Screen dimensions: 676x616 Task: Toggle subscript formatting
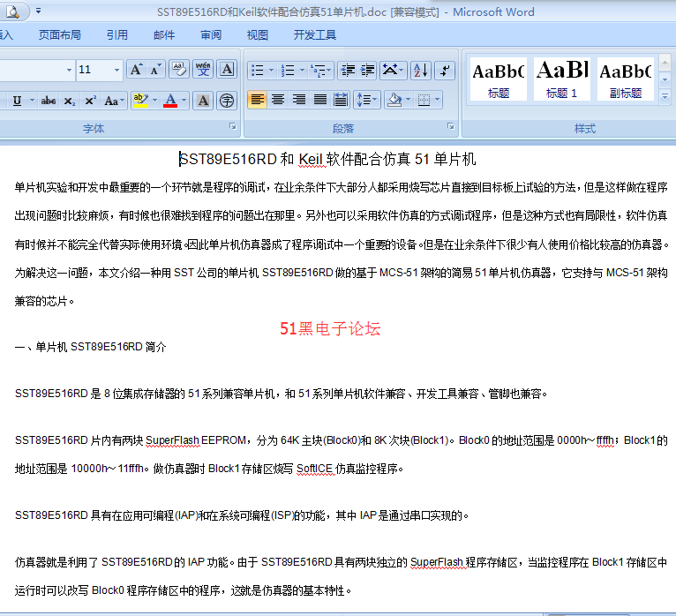click(70, 101)
